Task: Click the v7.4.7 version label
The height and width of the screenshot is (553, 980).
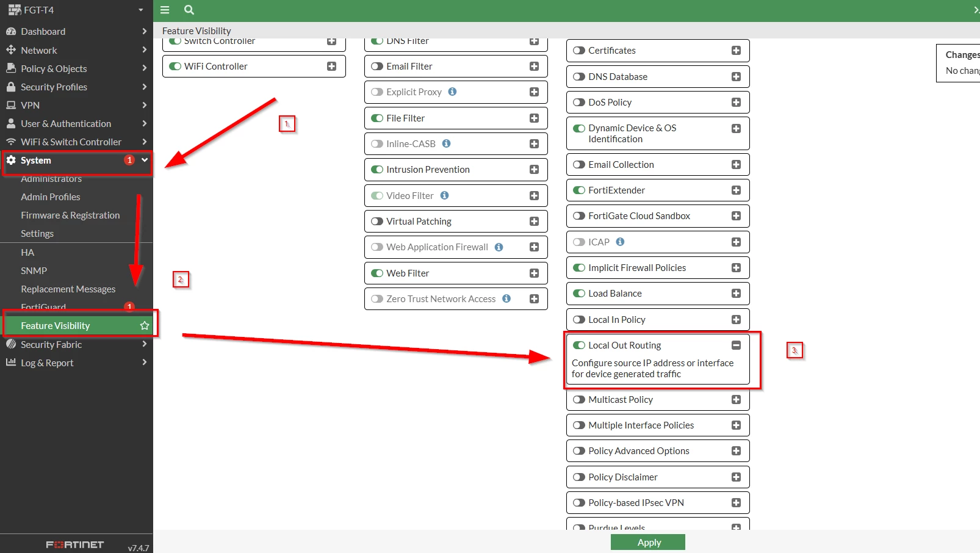Action: click(139, 548)
